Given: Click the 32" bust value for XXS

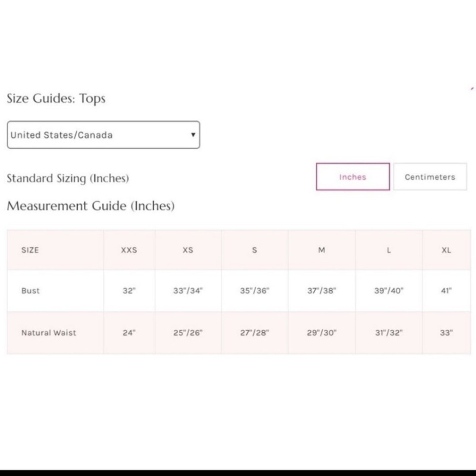Looking at the screenshot, I should tap(129, 291).
